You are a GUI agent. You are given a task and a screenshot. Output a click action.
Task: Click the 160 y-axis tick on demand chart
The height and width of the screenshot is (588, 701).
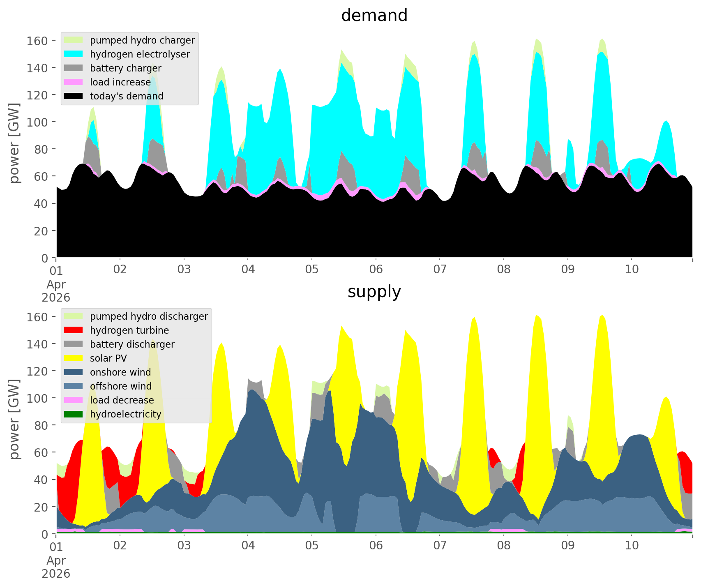point(37,41)
